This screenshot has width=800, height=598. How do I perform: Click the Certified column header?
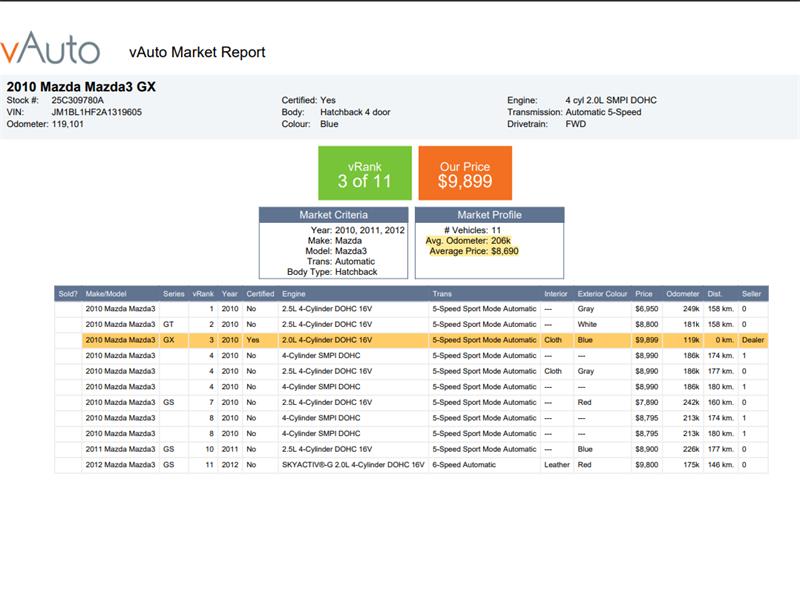[260, 294]
